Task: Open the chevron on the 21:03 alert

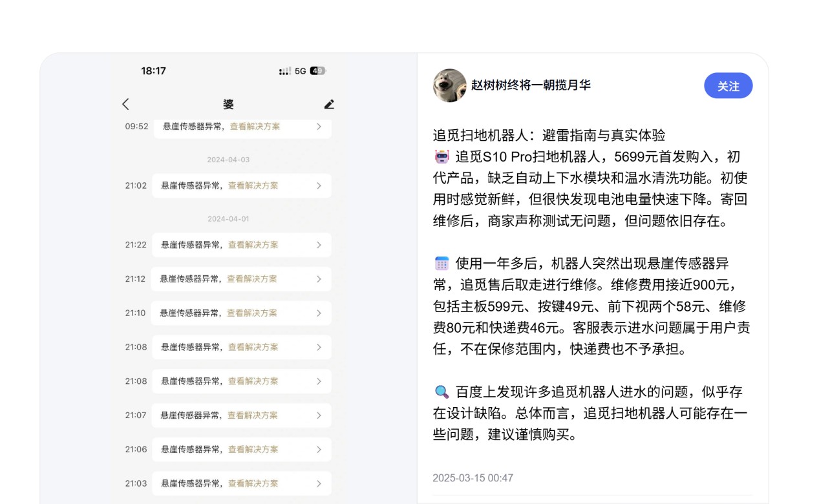Action: [x=319, y=483]
